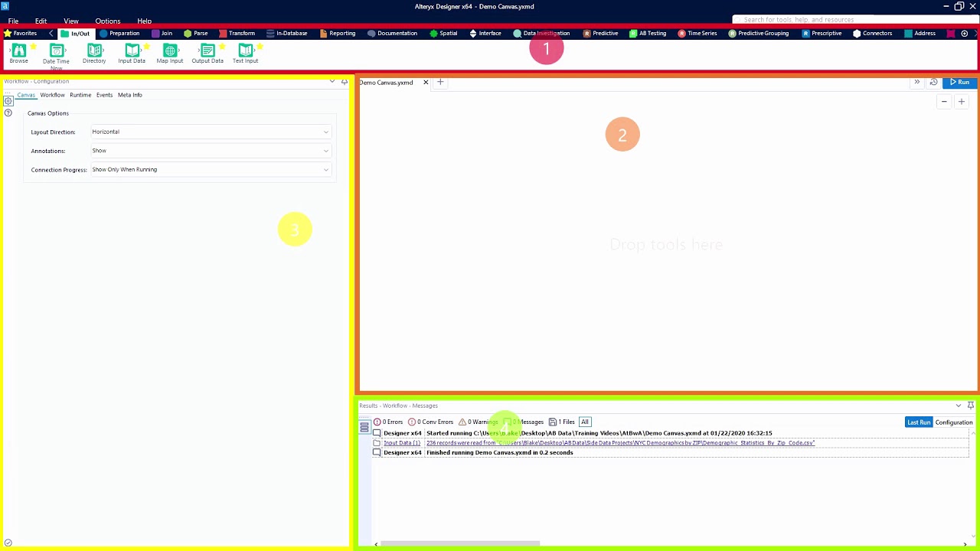The width and height of the screenshot is (980, 551).
Task: Click the add tool category plus icon
Action: pyautogui.click(x=965, y=33)
